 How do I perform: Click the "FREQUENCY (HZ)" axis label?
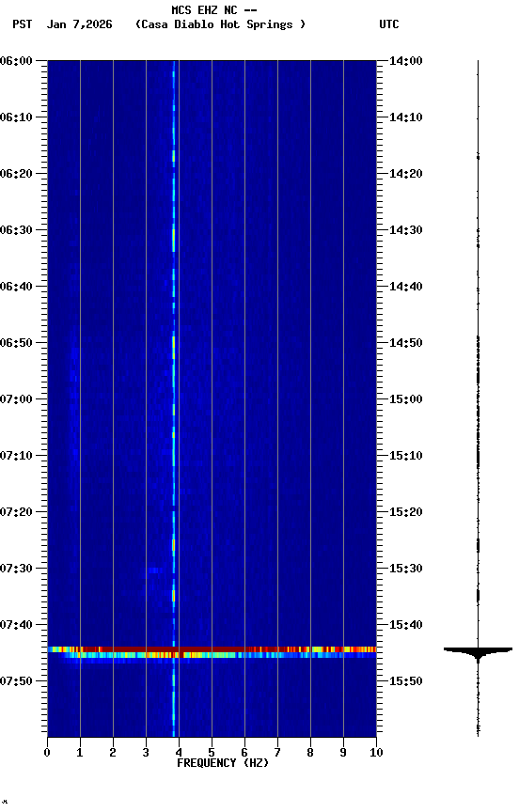coord(223,763)
